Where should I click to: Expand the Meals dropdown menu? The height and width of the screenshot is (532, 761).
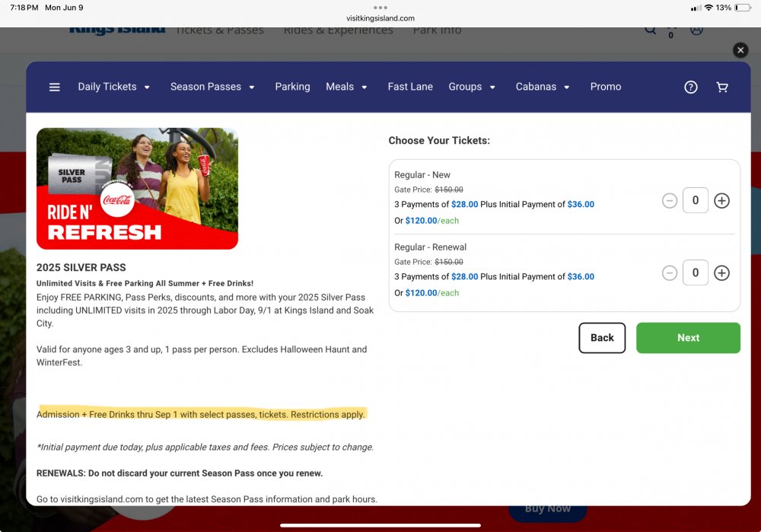pos(346,87)
